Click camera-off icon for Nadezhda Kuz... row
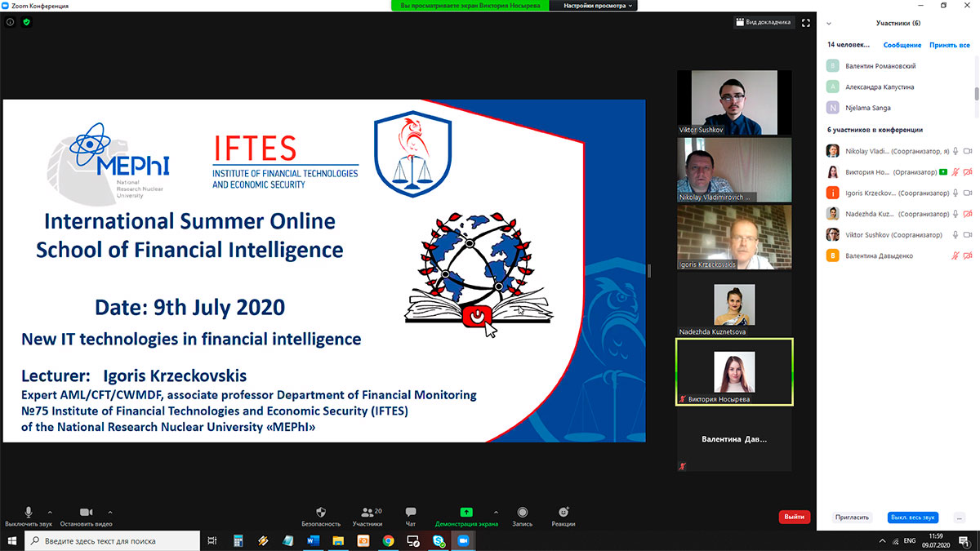 point(968,214)
